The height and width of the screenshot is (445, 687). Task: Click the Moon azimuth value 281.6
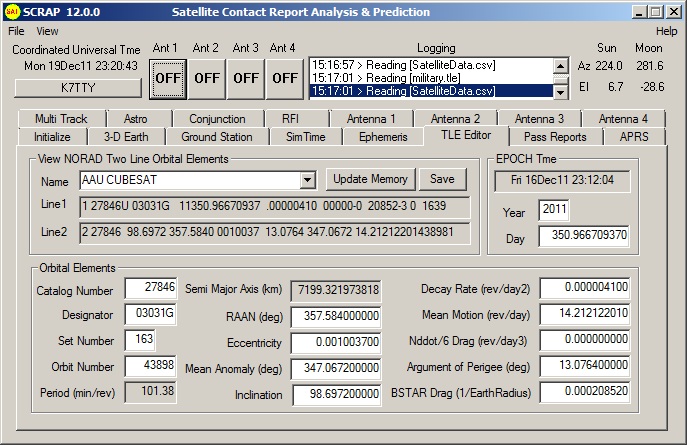(650, 66)
